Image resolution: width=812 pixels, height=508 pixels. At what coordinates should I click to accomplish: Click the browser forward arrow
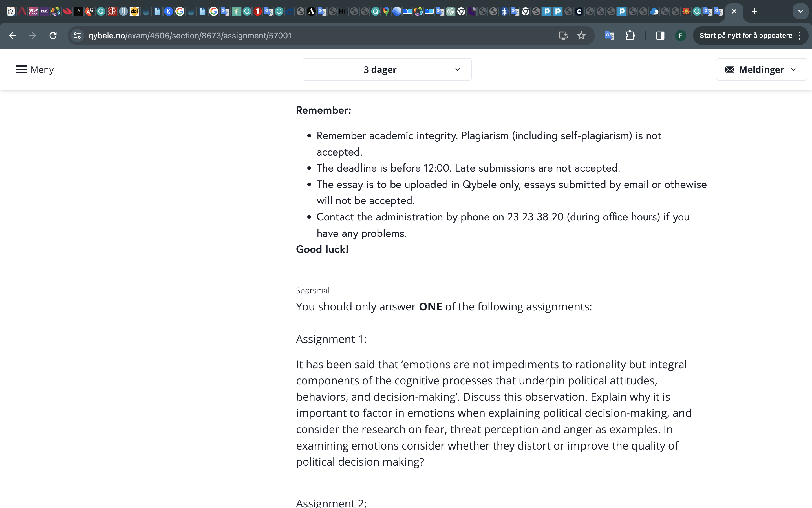(x=32, y=36)
